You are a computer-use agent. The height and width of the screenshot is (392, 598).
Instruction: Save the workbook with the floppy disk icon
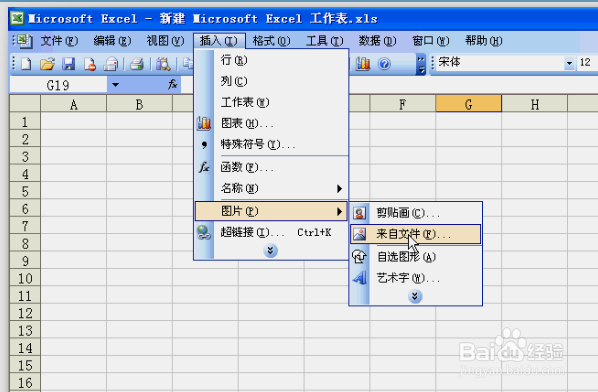coord(69,64)
